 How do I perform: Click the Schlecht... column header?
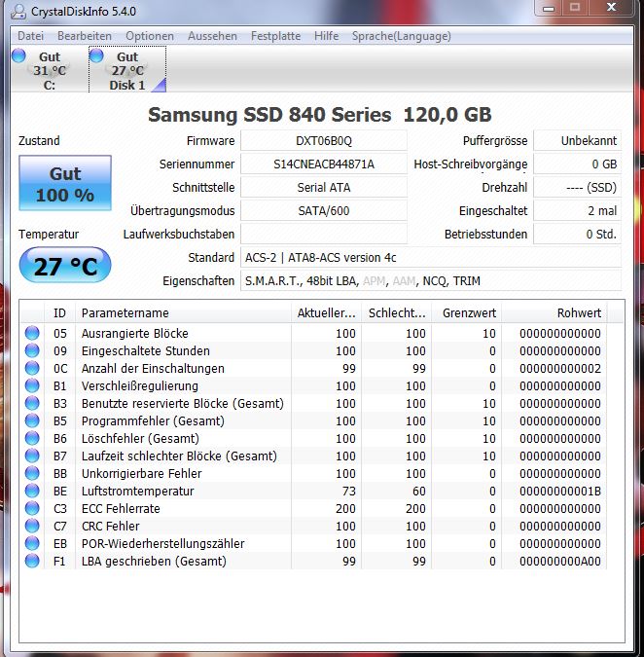coord(397,313)
